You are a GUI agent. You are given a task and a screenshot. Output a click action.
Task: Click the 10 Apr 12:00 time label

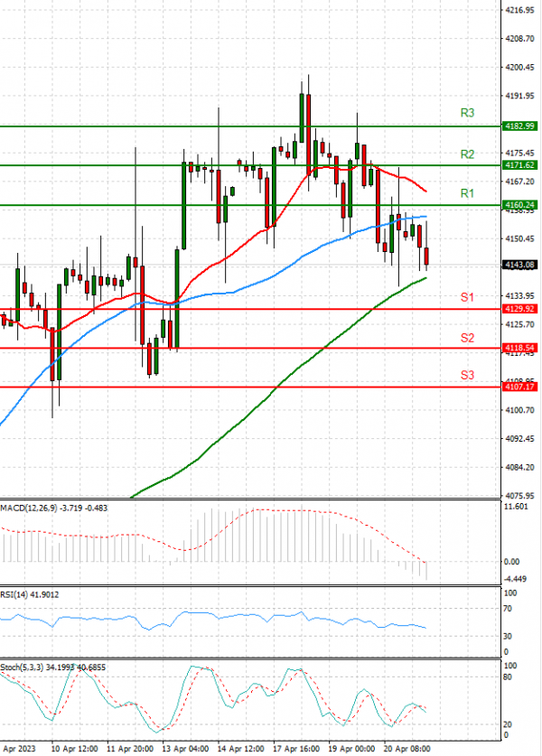pyautogui.click(x=74, y=749)
